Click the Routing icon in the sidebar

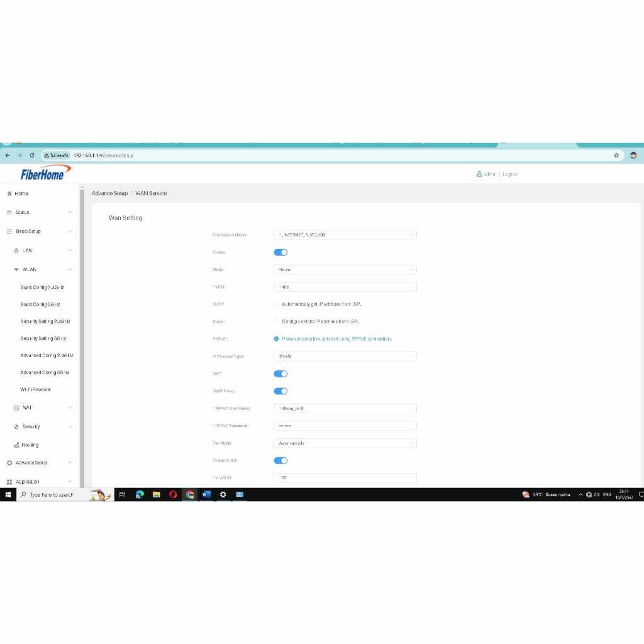click(x=16, y=445)
